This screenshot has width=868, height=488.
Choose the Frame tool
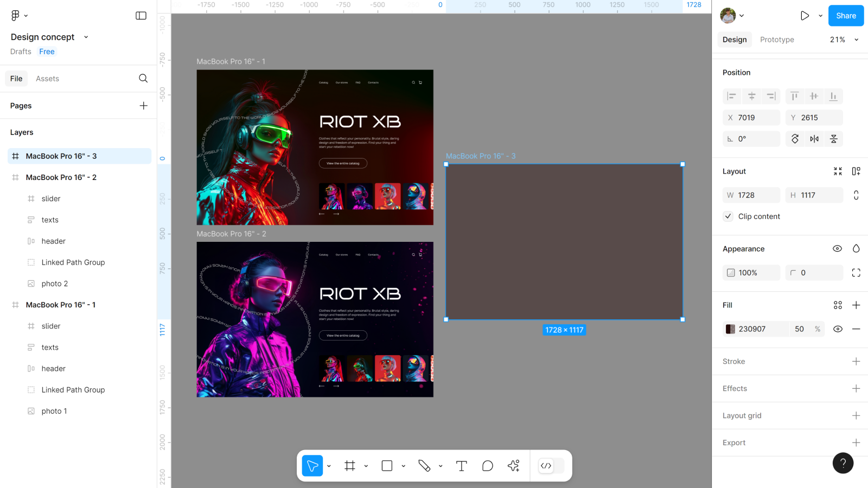pos(350,466)
